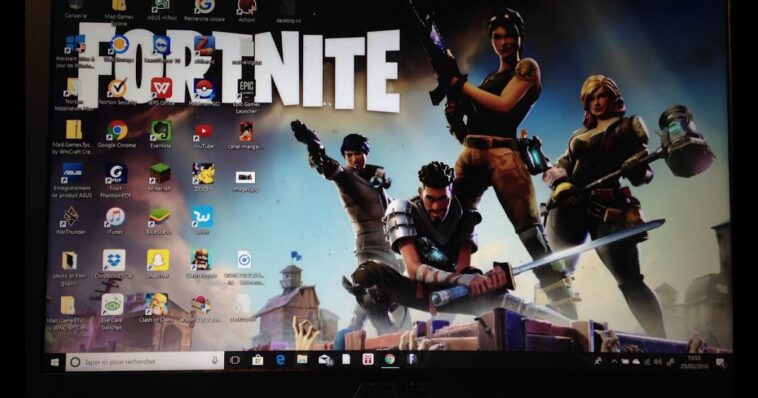Open the canal-manga desktop file
The height and width of the screenshot is (398, 758).
[x=246, y=135]
